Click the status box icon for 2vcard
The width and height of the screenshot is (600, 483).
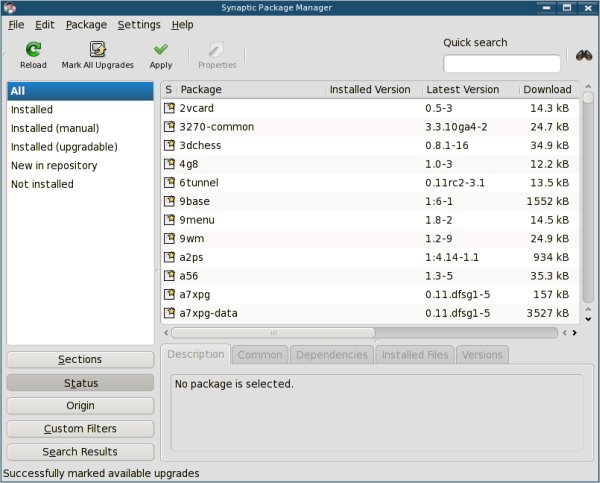coord(169,109)
